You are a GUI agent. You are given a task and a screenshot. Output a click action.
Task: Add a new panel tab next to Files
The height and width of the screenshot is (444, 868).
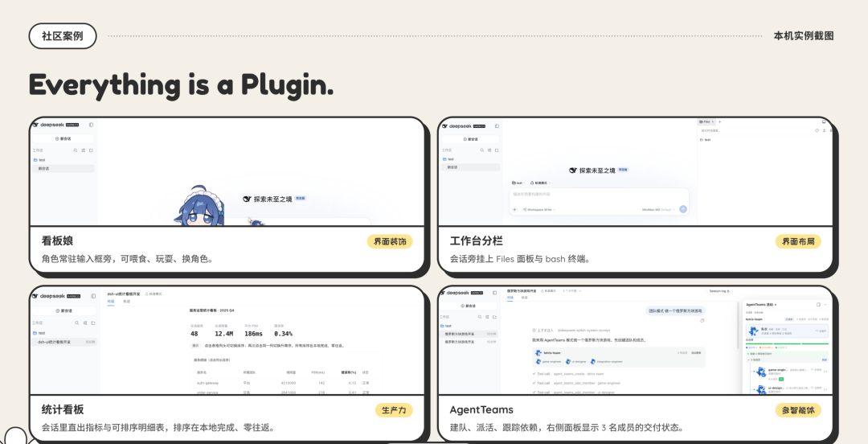(x=719, y=121)
